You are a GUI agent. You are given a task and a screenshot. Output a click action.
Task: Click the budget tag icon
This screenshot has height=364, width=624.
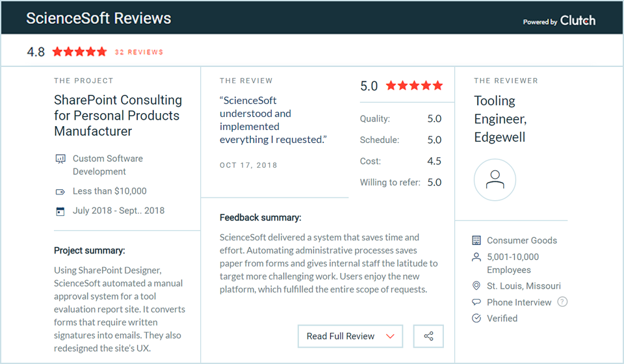tap(60, 192)
